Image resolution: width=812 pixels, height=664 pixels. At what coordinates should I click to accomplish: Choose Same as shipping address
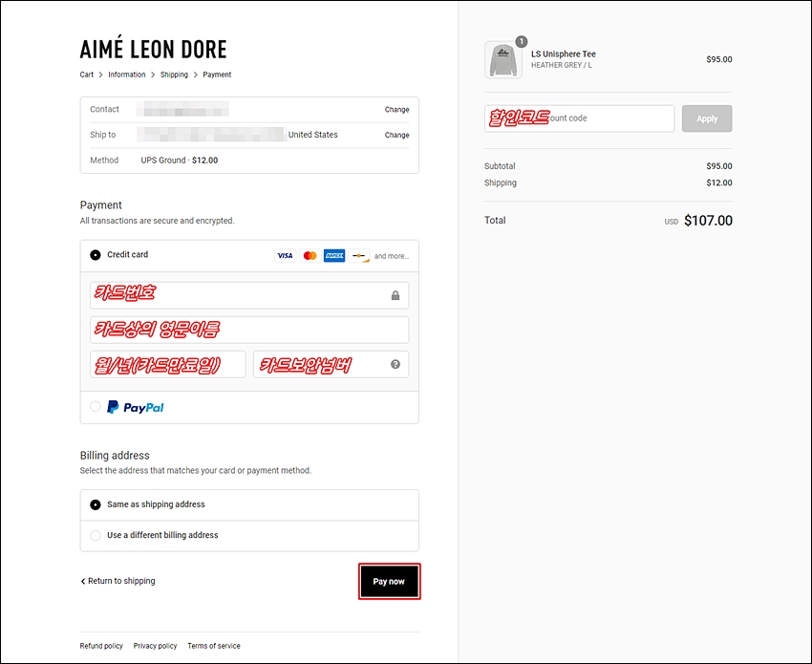[x=96, y=504]
